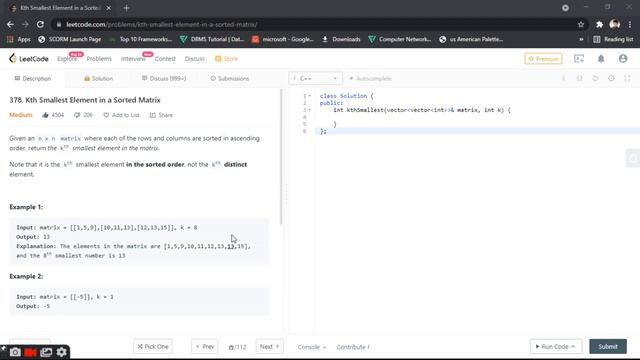Reset code to default with the revert icon
Screen dimensions: 640x360
(596, 78)
